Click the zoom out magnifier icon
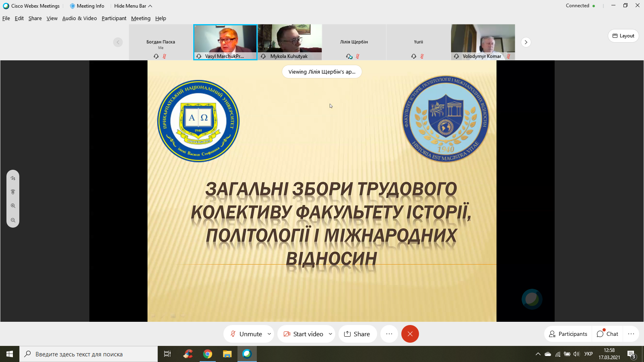 (13, 220)
